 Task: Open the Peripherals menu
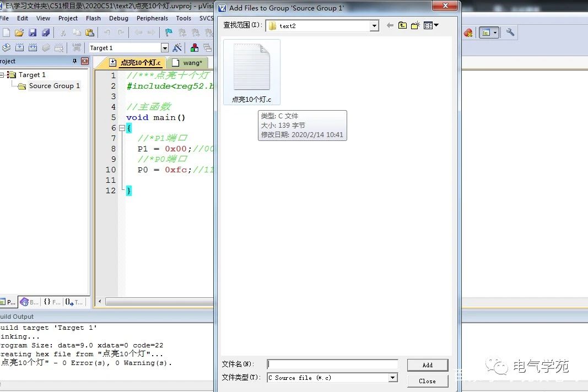pyautogui.click(x=152, y=18)
